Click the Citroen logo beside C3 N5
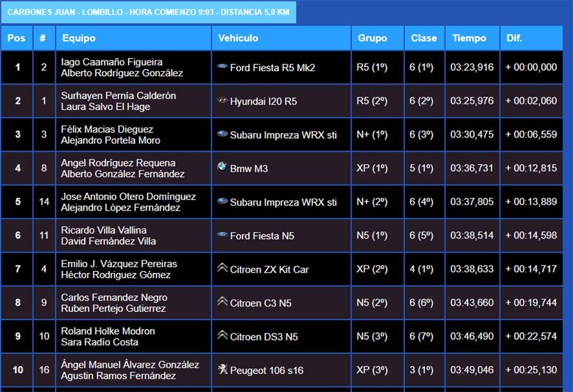Screen dimensions: 573x392 222,302
